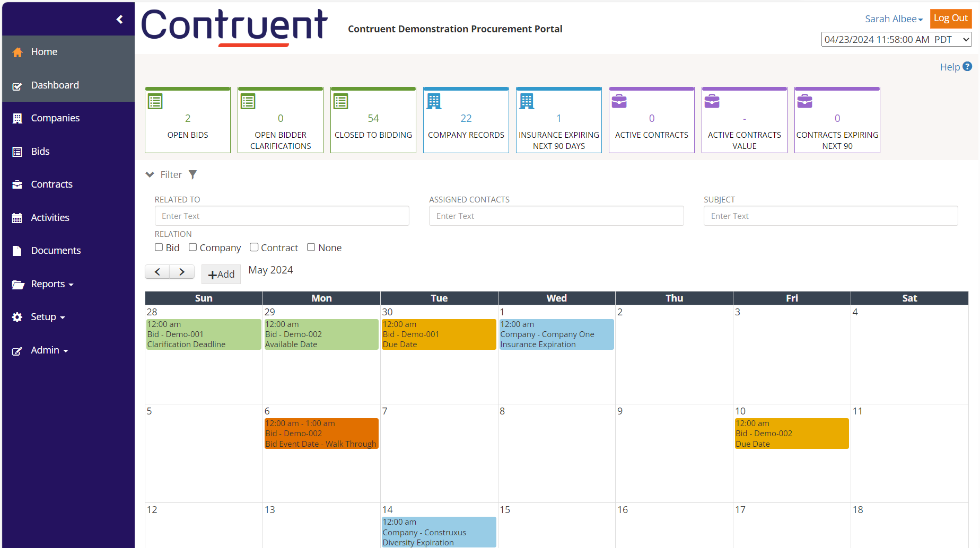Image resolution: width=980 pixels, height=548 pixels.
Task: Click the Active Contracts briefcase icon
Action: click(619, 101)
